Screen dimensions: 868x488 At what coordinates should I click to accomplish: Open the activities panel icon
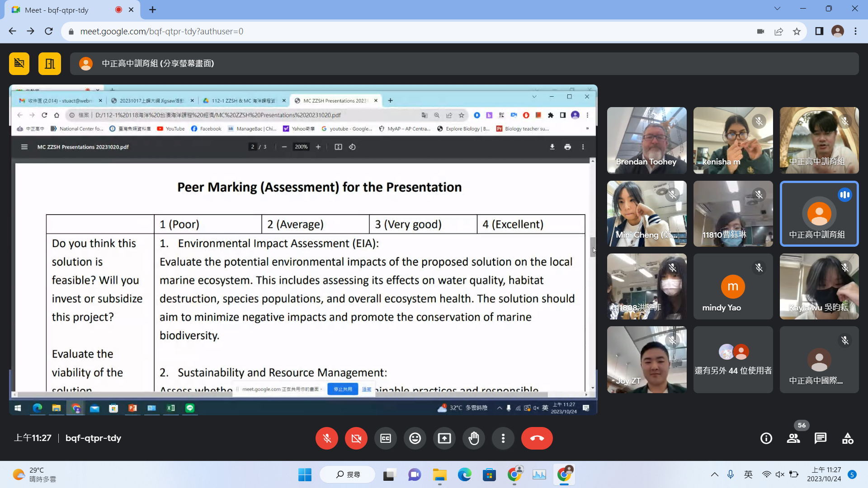(848, 438)
